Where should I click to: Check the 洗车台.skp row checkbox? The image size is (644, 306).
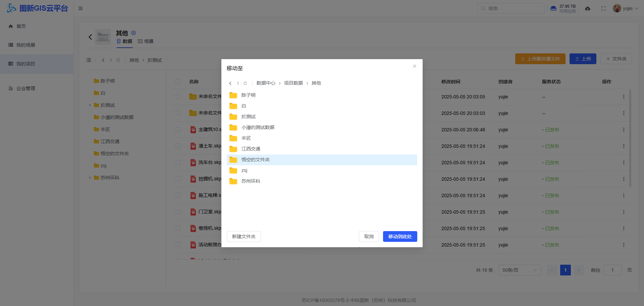pos(178,162)
